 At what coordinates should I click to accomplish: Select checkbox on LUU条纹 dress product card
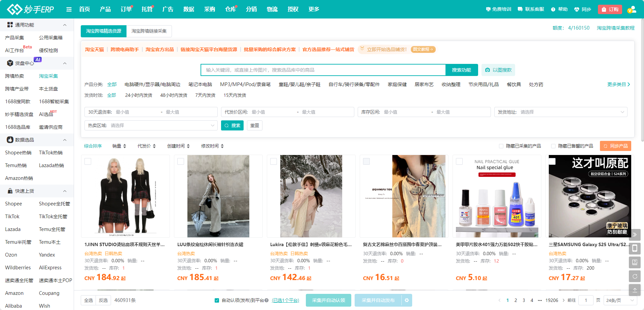coord(181,161)
